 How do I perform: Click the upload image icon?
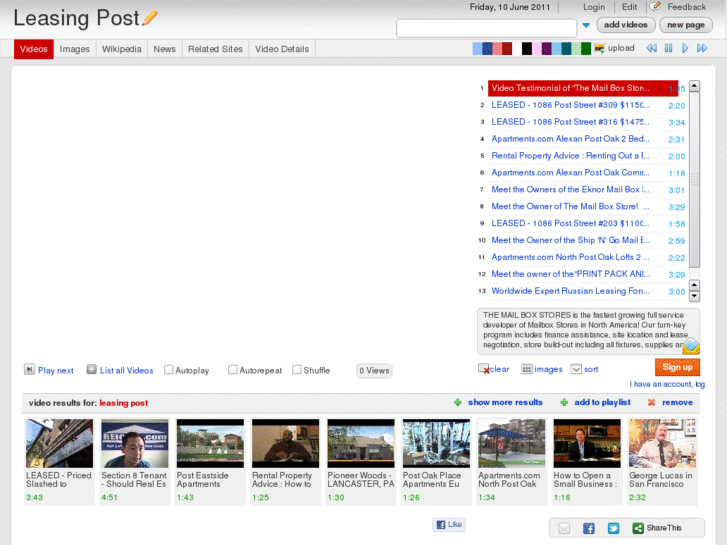point(599,48)
